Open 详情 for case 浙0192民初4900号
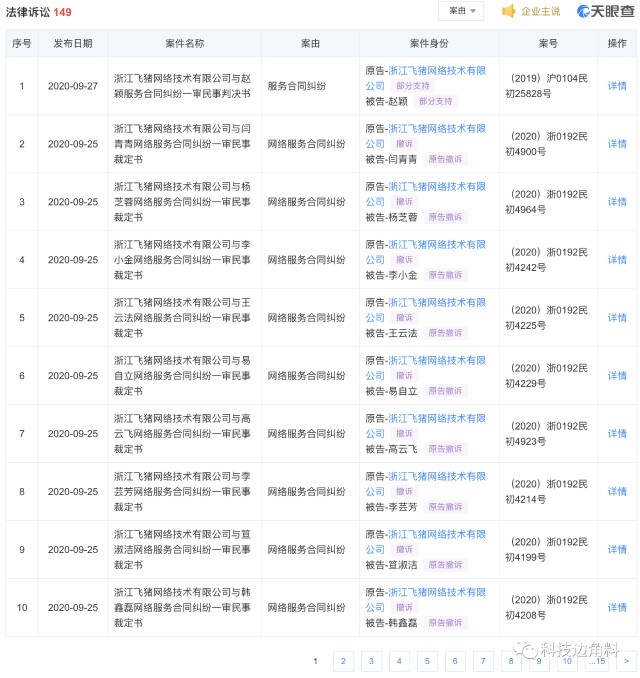This screenshot has width=640, height=678. 617,144
